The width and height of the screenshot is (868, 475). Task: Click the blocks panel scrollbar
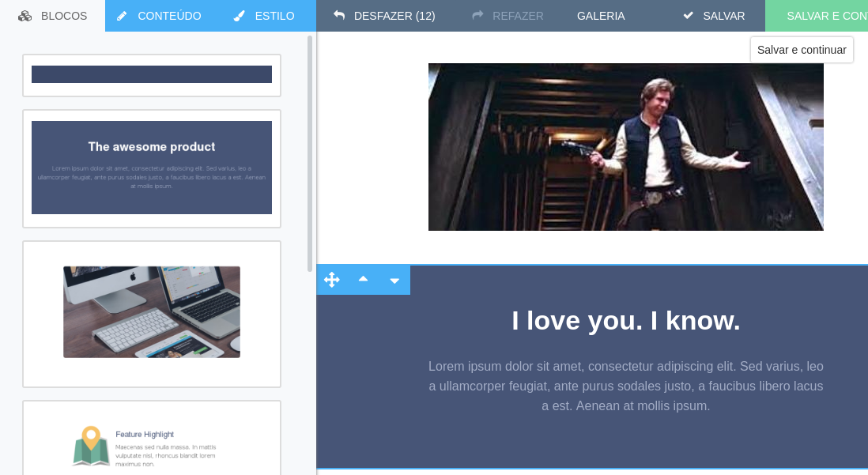310,153
